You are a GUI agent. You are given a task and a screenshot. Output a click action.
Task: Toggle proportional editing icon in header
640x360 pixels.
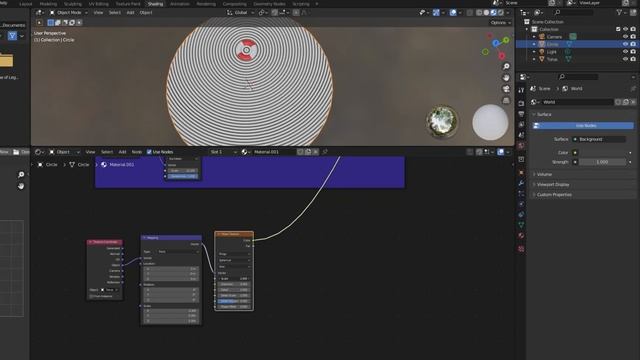coord(296,13)
